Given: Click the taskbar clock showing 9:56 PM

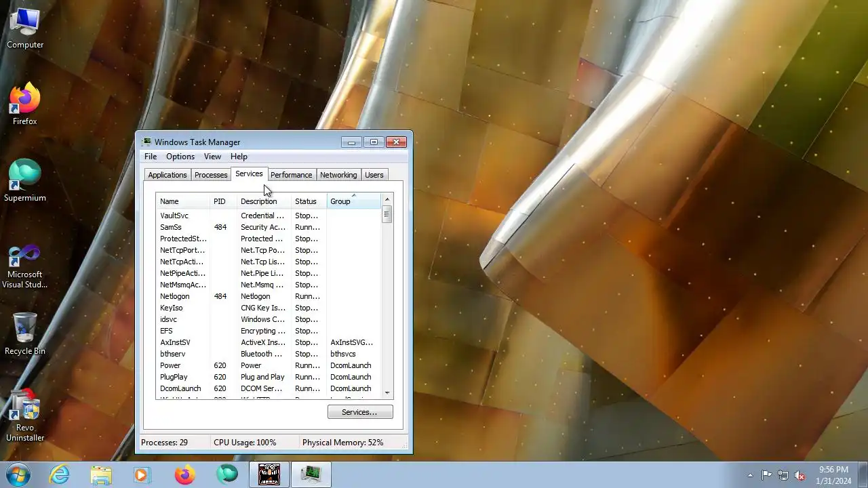Looking at the screenshot, I should [833, 474].
